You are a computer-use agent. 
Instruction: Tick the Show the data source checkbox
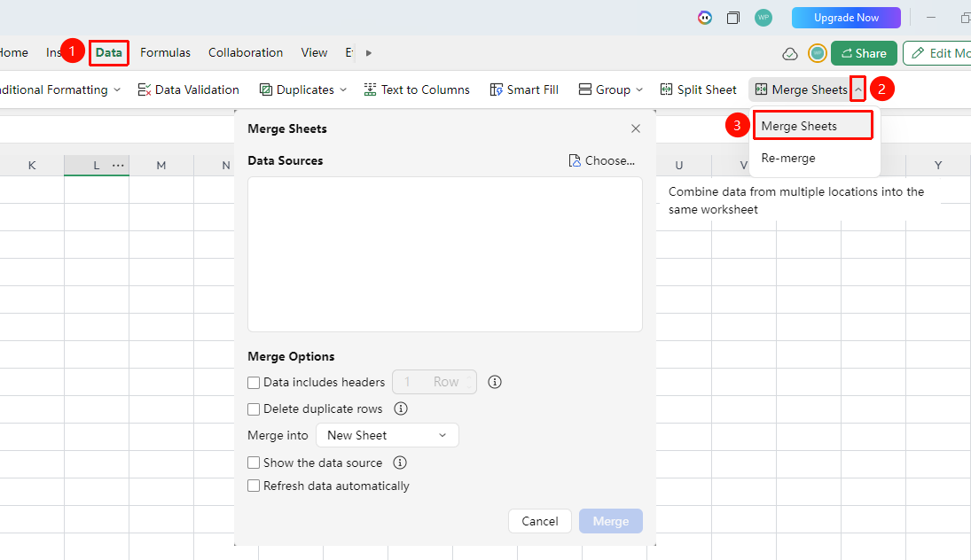coord(254,463)
